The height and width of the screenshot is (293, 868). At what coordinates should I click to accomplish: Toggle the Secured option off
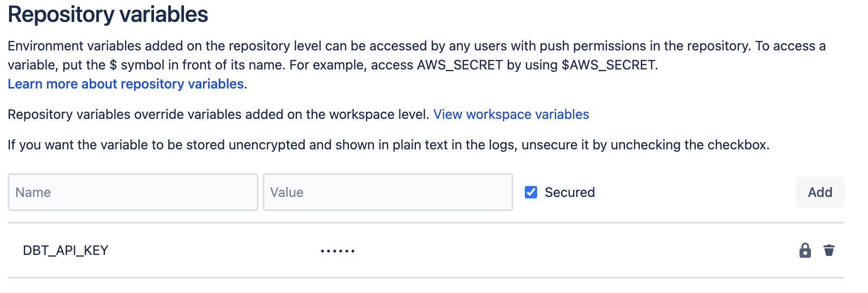[531, 192]
